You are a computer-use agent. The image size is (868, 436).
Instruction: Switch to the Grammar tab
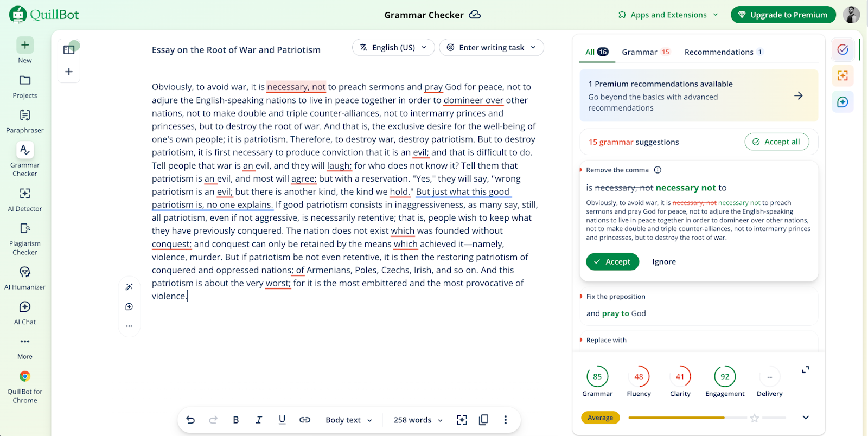pos(646,52)
